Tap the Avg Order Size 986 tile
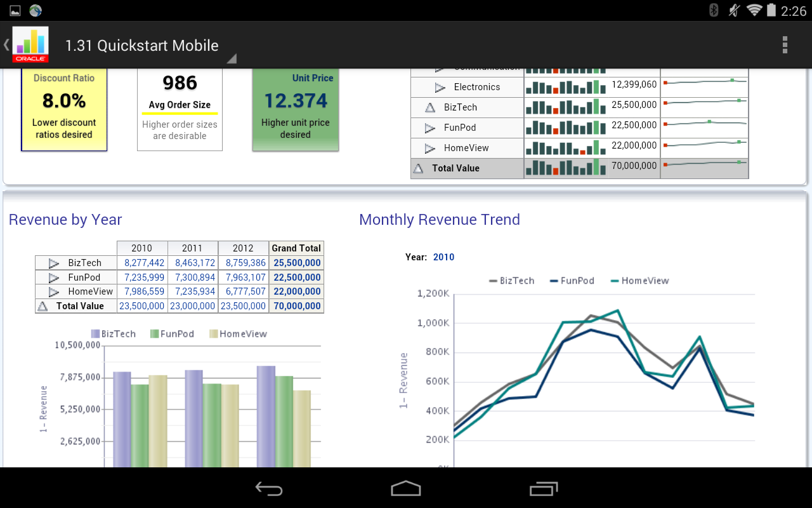 [x=180, y=109]
